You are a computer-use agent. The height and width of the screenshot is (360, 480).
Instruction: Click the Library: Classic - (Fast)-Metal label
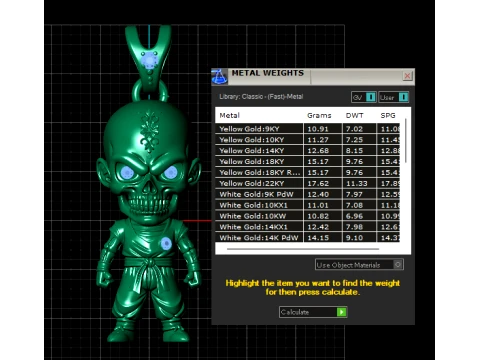(261, 97)
